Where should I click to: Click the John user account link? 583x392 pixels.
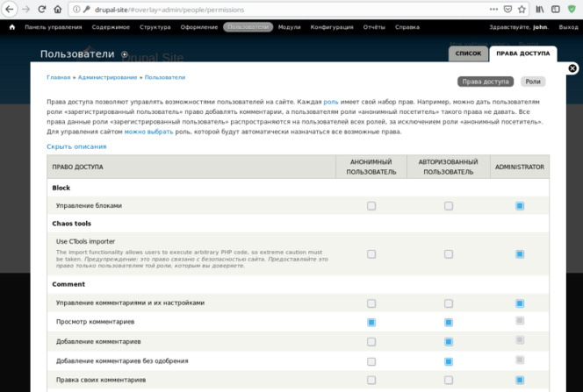tap(540, 27)
